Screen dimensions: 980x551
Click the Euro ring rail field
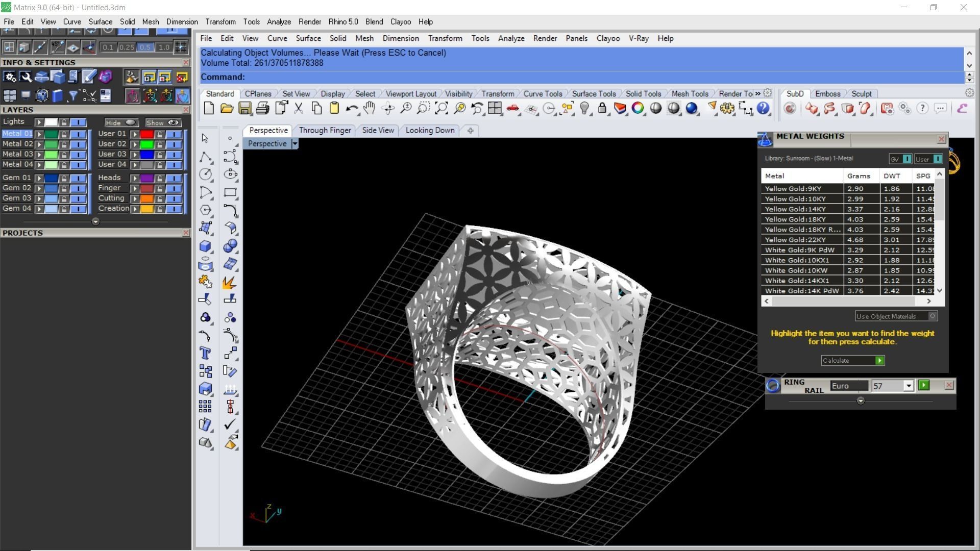848,386
